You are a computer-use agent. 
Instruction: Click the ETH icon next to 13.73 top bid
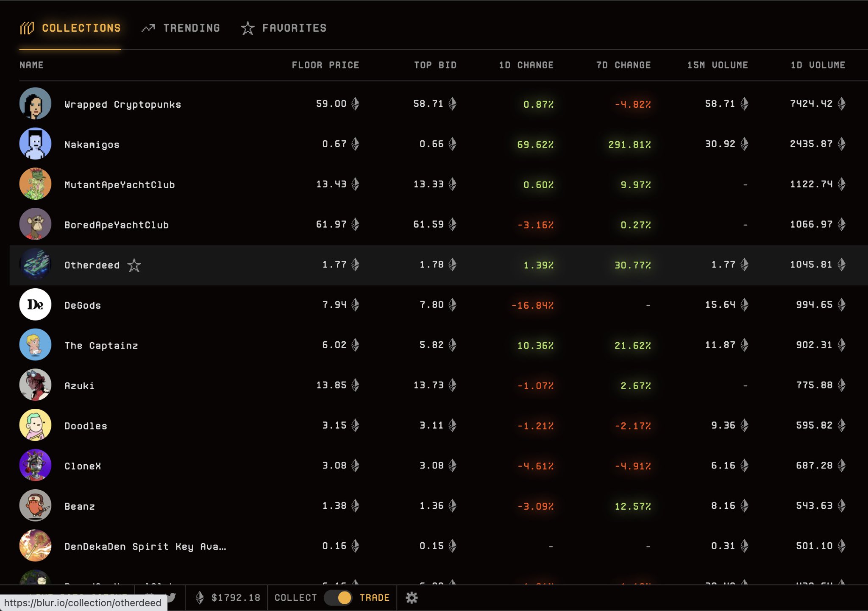point(452,385)
